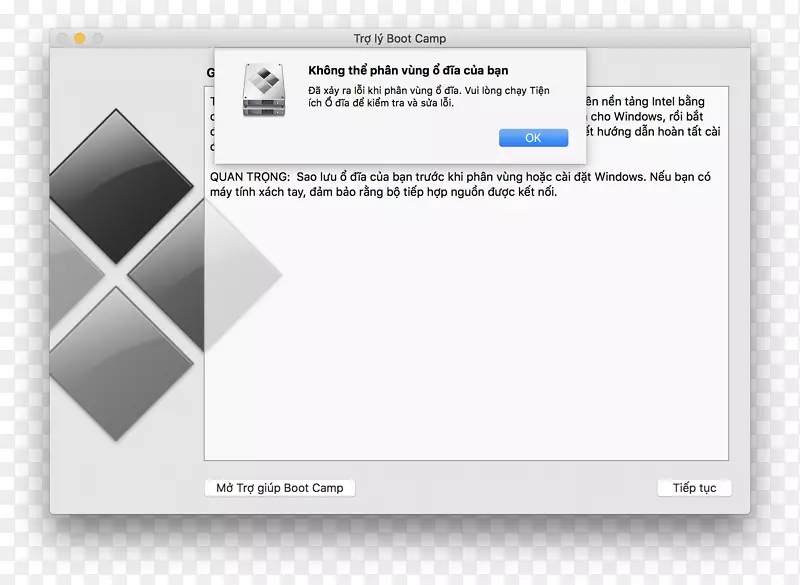Click the Trợ lý Boot Camp title bar
Image resolution: width=800 pixels, height=585 pixels.
point(400,37)
